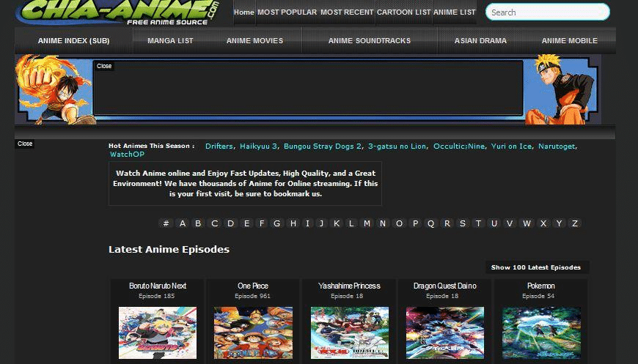Image resolution: width=638 pixels, height=364 pixels.
Task: Open the WatchOP link
Action: (x=127, y=155)
